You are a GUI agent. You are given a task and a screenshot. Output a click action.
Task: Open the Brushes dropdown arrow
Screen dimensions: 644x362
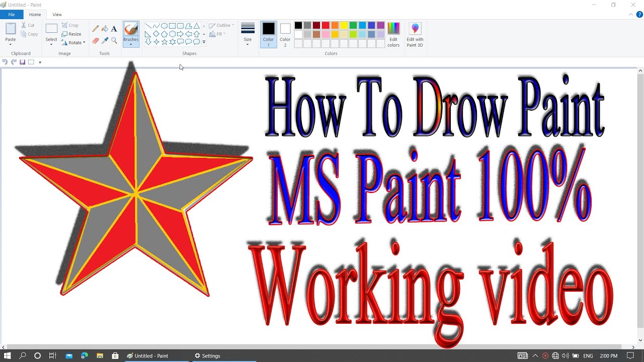[131, 44]
